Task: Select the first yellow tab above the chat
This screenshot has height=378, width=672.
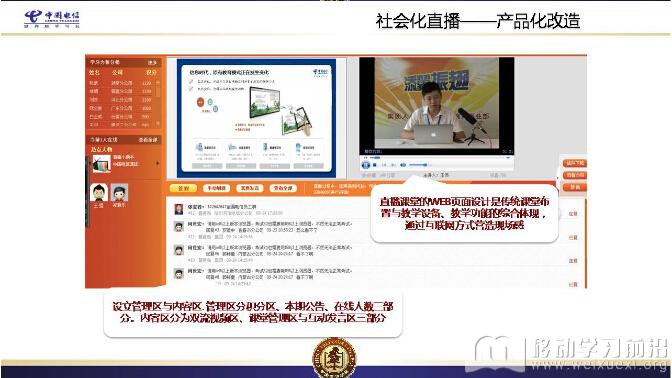Action: [x=183, y=188]
